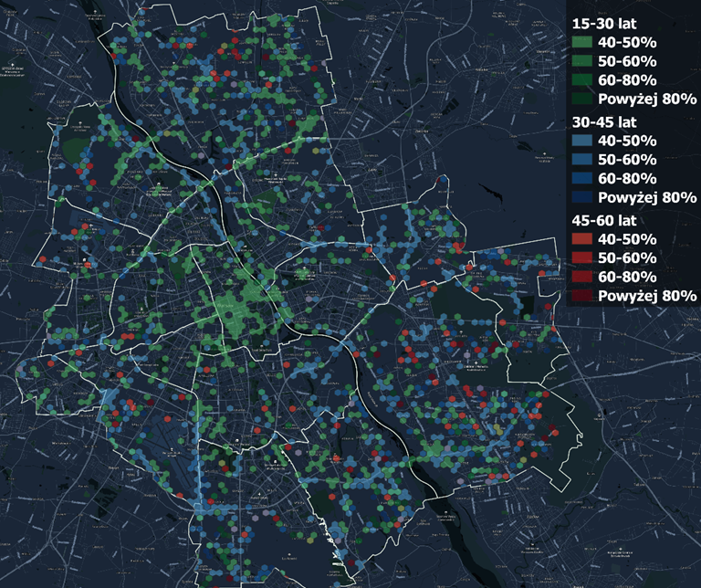701x588 pixels.
Task: Click the darkest blue Powyżej 80% swatch
Action: pos(581,197)
